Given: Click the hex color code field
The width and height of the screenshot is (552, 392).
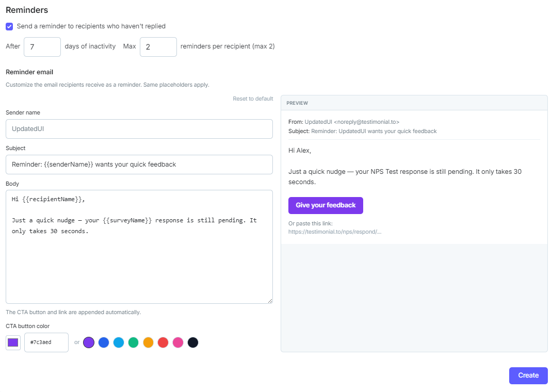Looking at the screenshot, I should 46,342.
